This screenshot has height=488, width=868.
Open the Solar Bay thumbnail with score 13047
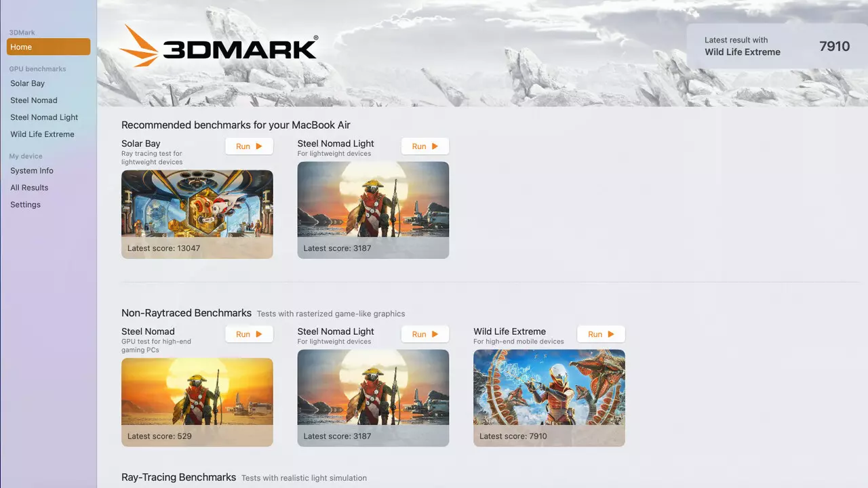(x=197, y=214)
